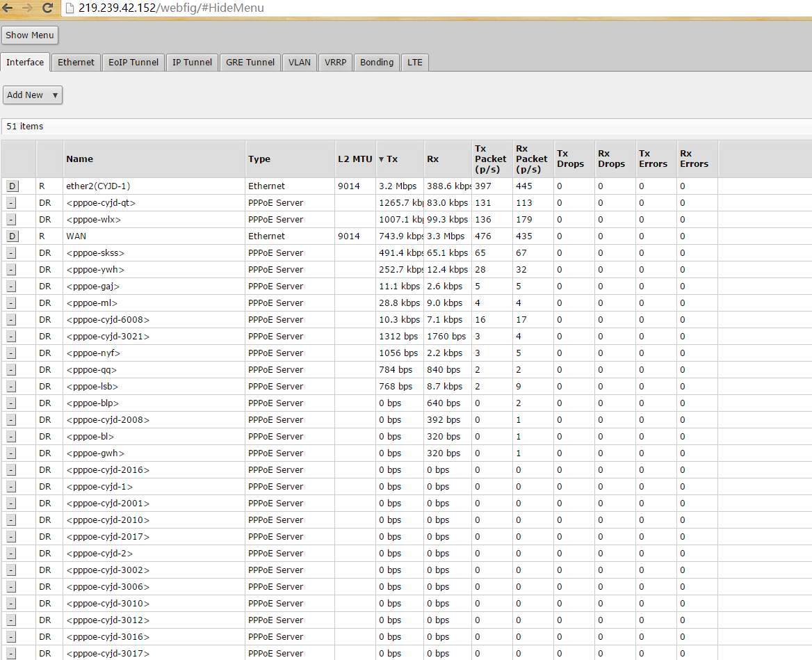Open the <pppoe-cyjd-3010> interface entry
Screen dimensions: 812x660
pos(108,604)
